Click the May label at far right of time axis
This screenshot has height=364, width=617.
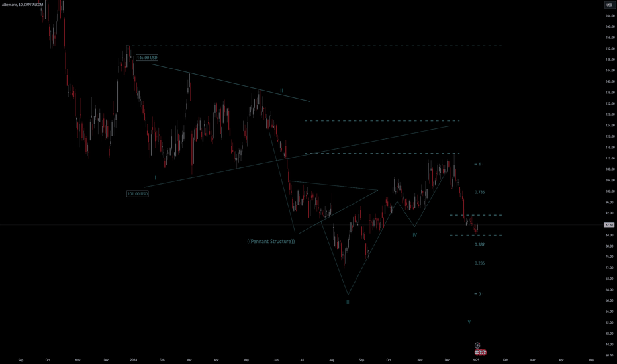click(x=591, y=360)
